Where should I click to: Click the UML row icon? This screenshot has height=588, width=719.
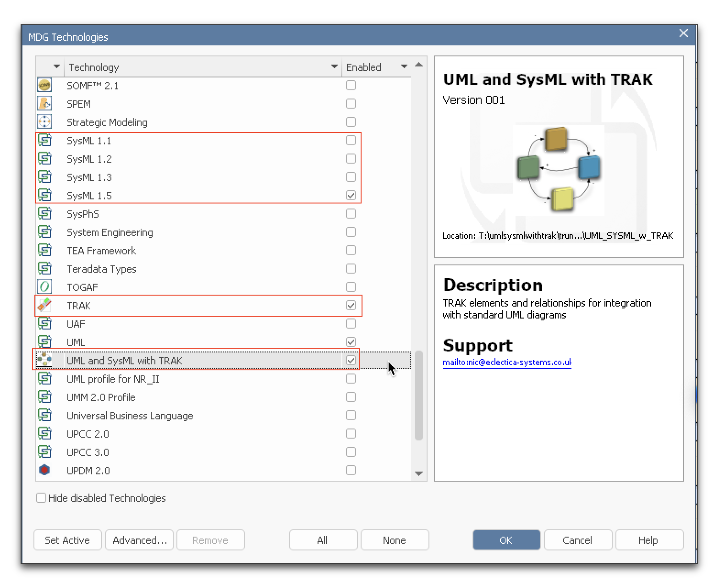(x=44, y=342)
